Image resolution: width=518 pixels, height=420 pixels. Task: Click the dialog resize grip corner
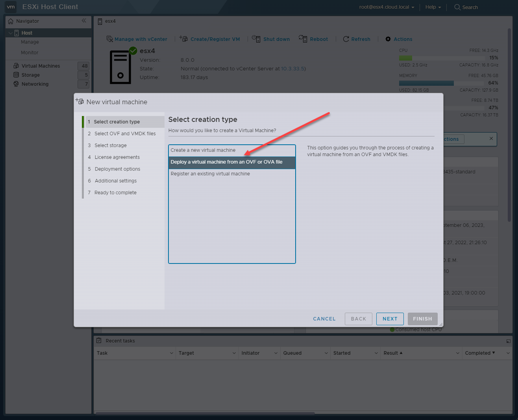(x=441, y=324)
